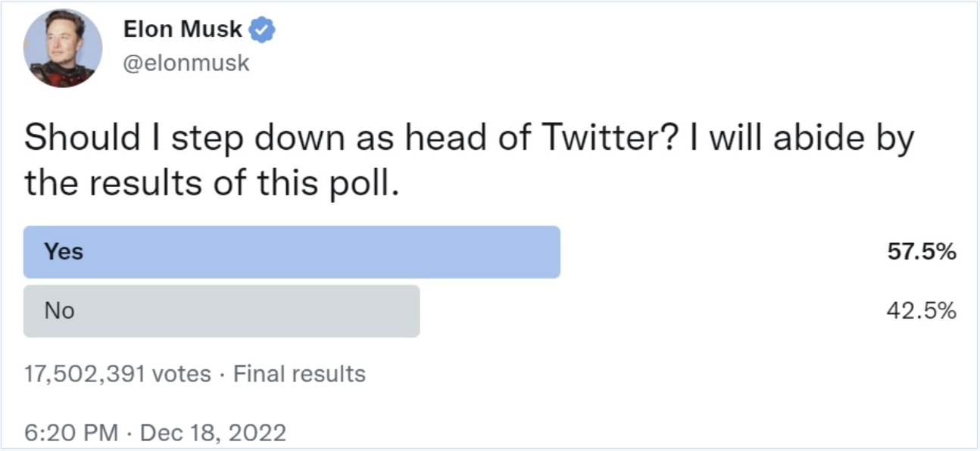Click the 42.5% result percentage

(922, 311)
